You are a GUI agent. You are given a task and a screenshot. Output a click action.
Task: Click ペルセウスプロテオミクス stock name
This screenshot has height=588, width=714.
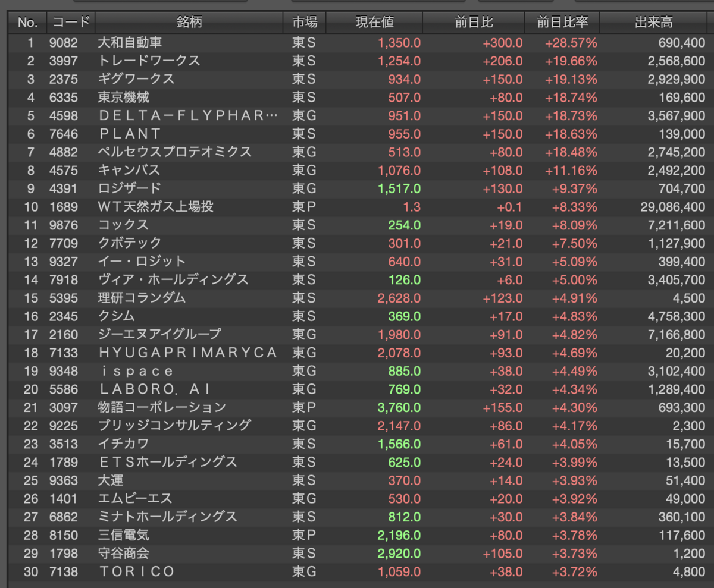tap(174, 152)
